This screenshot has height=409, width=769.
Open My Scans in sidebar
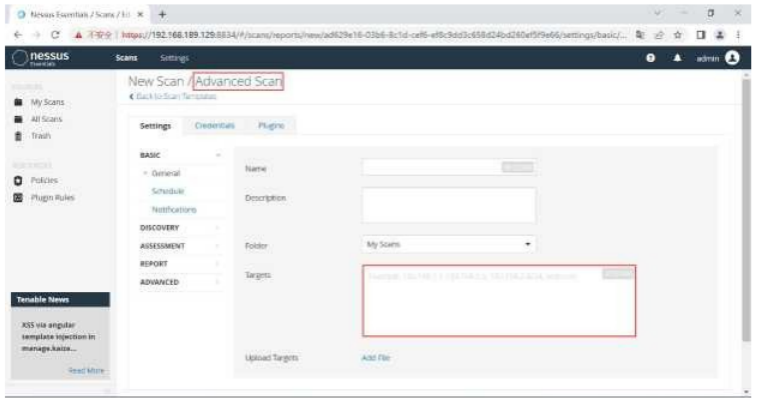coord(48,102)
